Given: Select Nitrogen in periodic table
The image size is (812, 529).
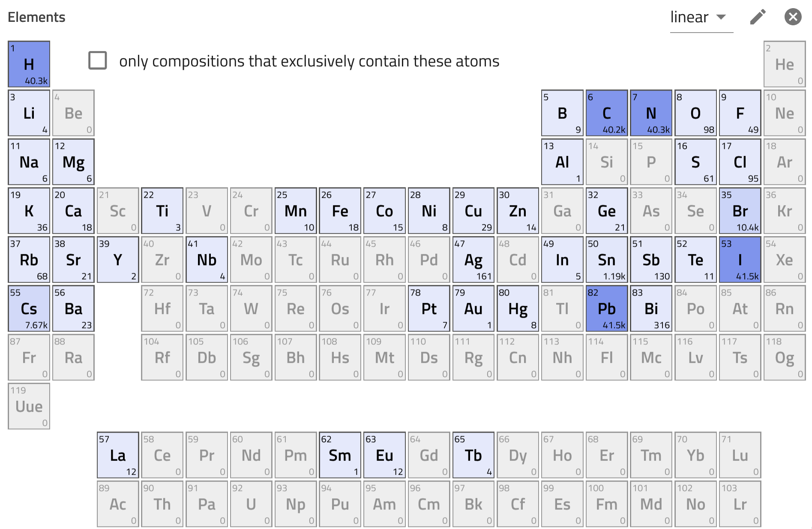Looking at the screenshot, I should click(651, 113).
